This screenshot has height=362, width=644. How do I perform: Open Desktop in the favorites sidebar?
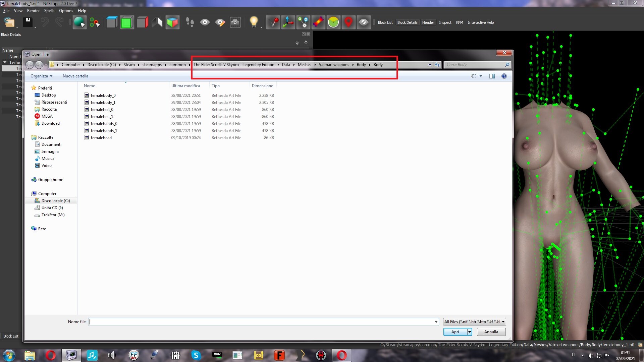49,95
